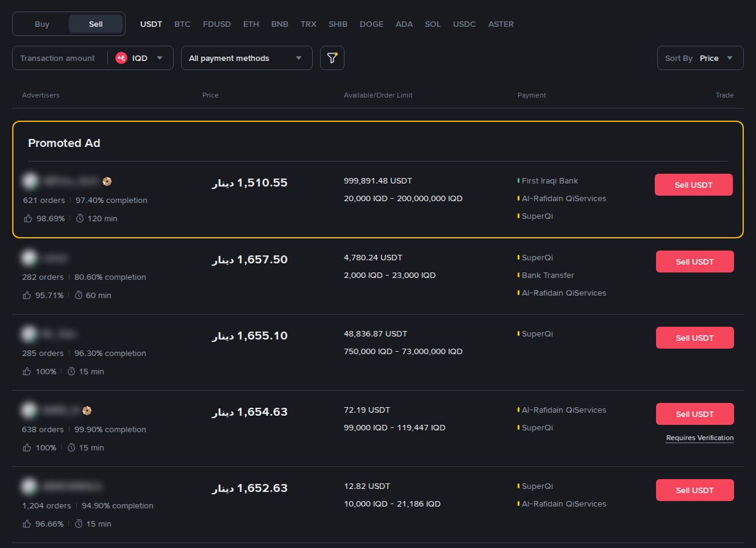Click the IQD currency flag icon

[x=121, y=58]
